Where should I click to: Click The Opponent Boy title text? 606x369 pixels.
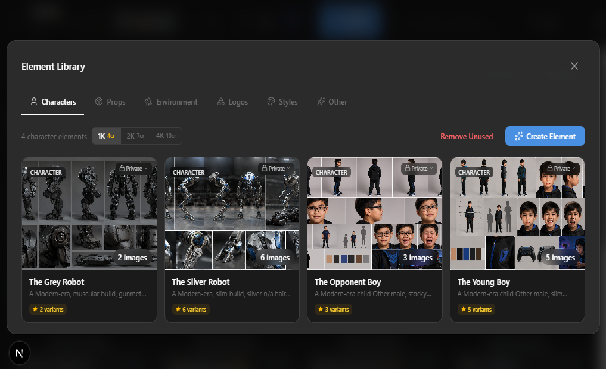click(348, 282)
